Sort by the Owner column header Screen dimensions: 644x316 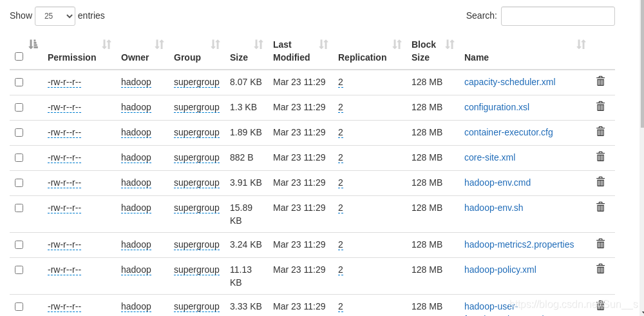135,57
